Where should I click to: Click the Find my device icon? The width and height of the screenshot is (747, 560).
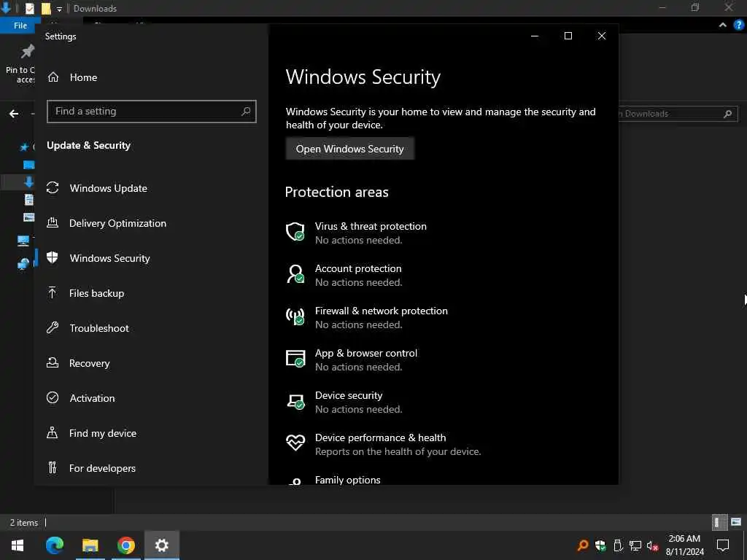[53, 433]
